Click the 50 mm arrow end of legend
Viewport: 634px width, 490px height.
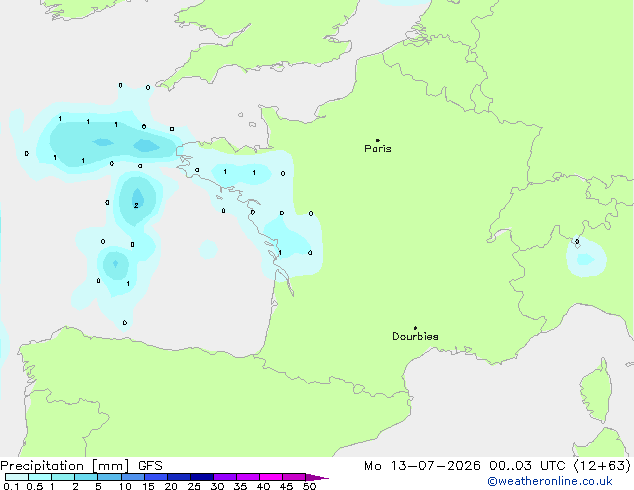[x=317, y=477]
